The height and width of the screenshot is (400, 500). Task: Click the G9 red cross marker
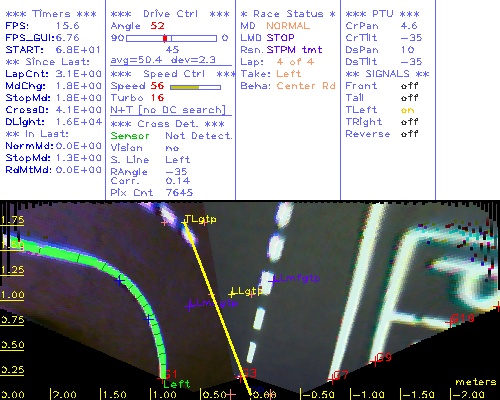point(375,360)
